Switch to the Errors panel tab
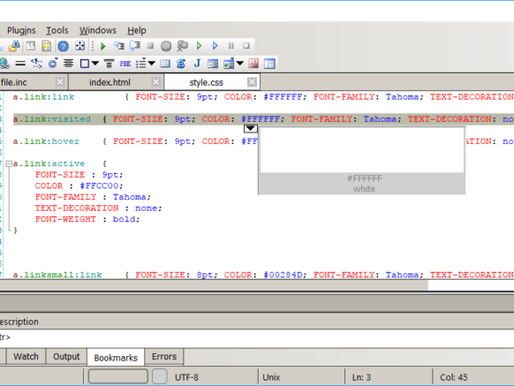 [164, 357]
